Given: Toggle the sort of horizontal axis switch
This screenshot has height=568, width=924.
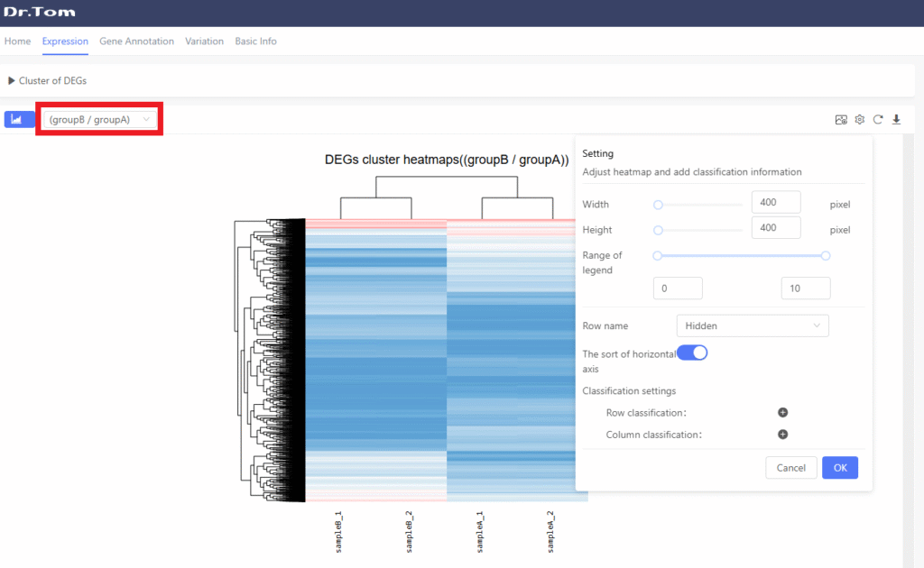Looking at the screenshot, I should (x=692, y=353).
